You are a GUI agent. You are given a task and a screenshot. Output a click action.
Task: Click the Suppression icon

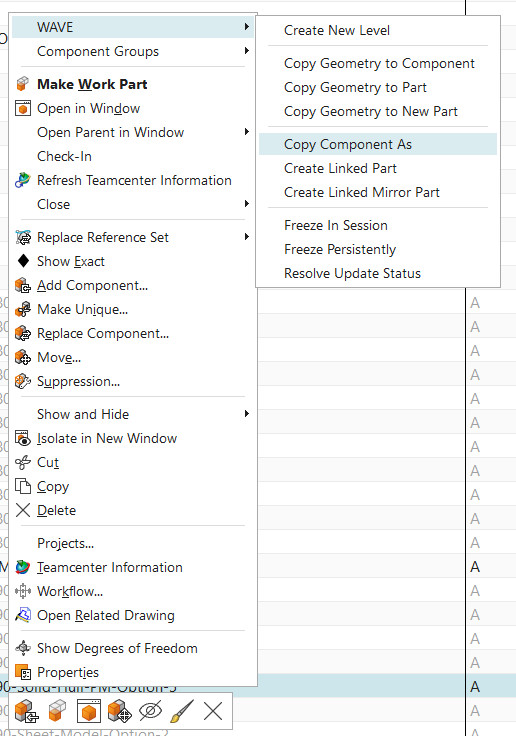tap(23, 382)
